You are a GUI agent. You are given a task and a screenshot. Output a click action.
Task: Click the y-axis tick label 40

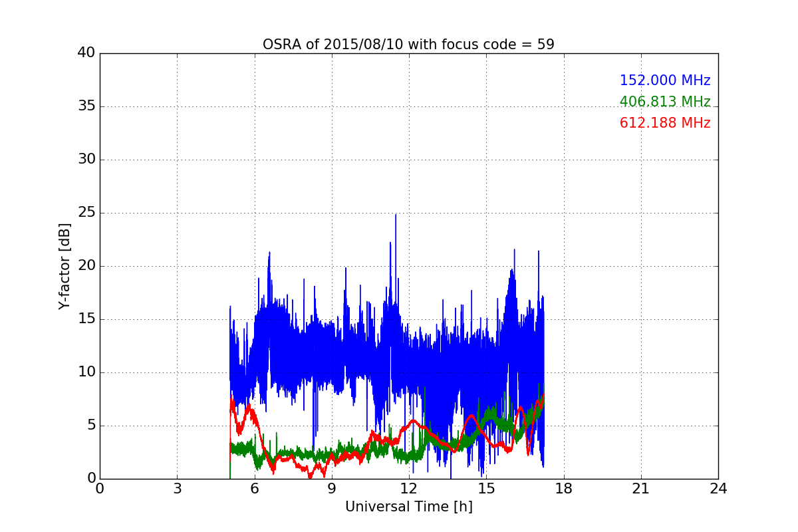87,53
